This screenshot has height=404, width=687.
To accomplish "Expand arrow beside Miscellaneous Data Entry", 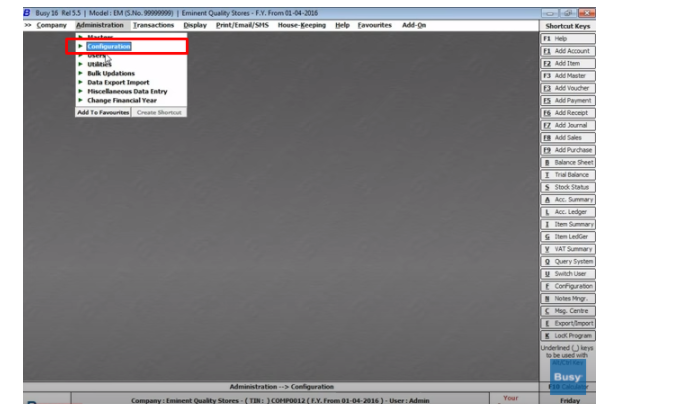I will [x=80, y=91].
